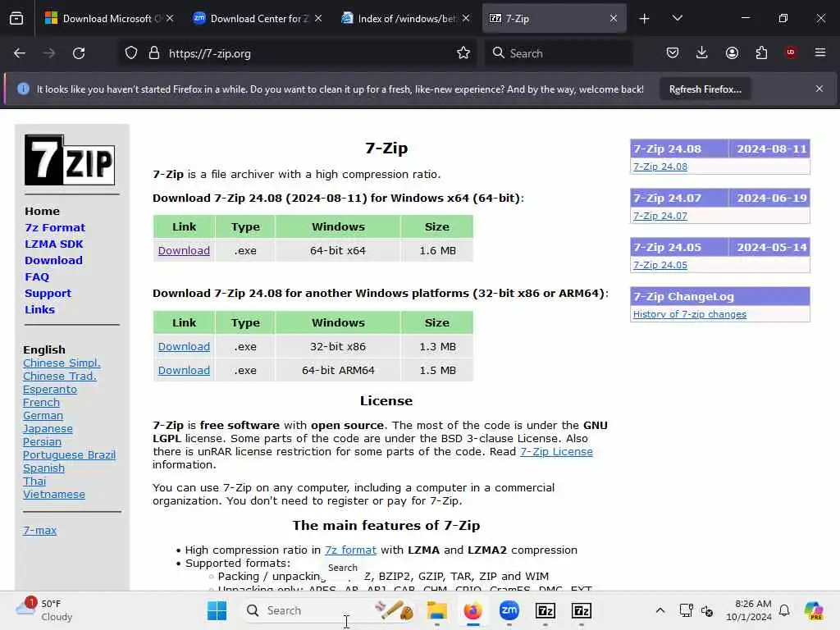The height and width of the screenshot is (630, 840).
Task: Open second 7-Zip taskbar icon
Action: tap(582, 610)
